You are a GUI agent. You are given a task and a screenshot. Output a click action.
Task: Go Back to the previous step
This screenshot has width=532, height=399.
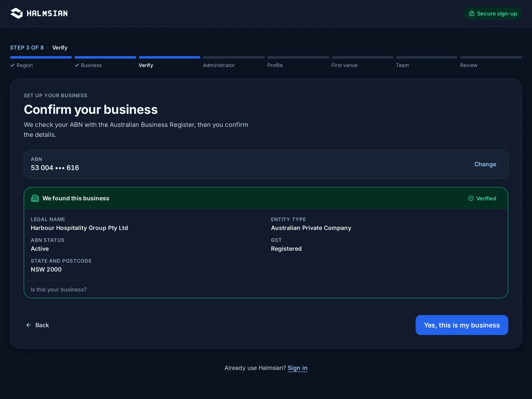point(38,325)
